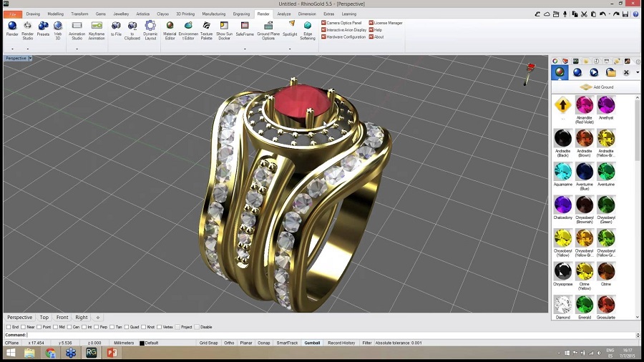Viewport: 644px width, 362px height.
Task: Click the Edge Softening tool
Action: click(308, 29)
